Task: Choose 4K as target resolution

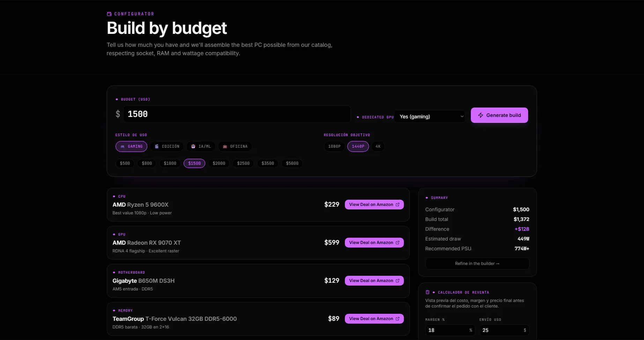Action: [378, 147]
